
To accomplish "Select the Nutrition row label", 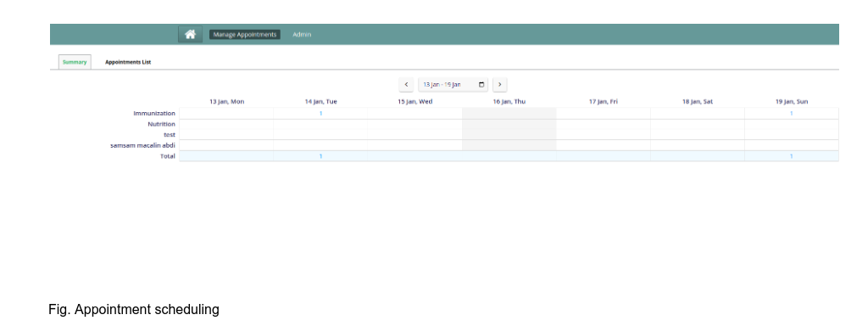I will (162, 124).
